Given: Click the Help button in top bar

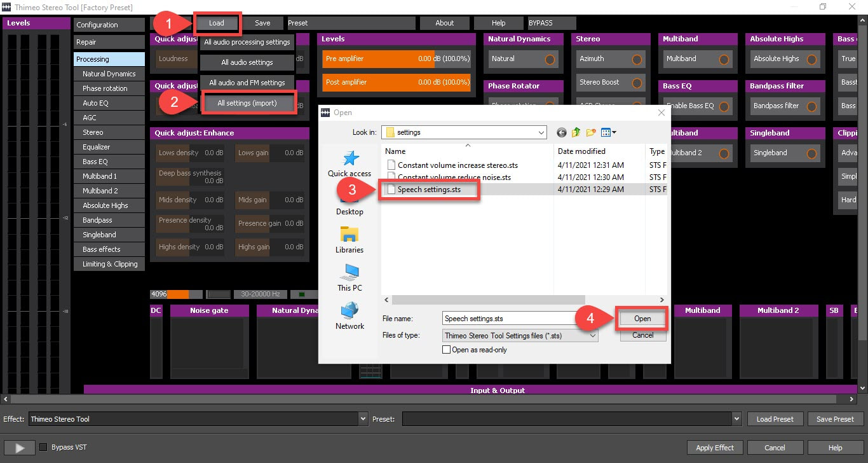Looking at the screenshot, I should (498, 23).
